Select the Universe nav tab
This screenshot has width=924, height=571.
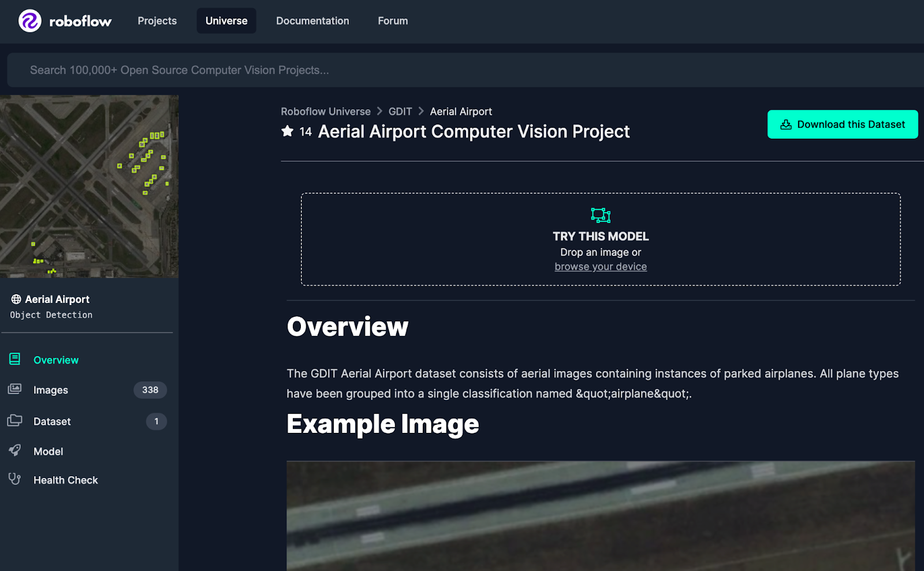(x=226, y=21)
